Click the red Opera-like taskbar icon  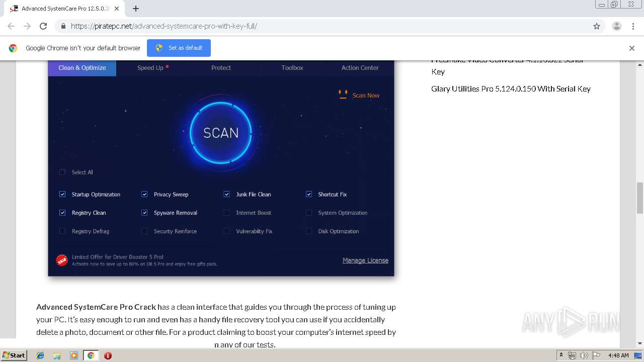pos(108,355)
